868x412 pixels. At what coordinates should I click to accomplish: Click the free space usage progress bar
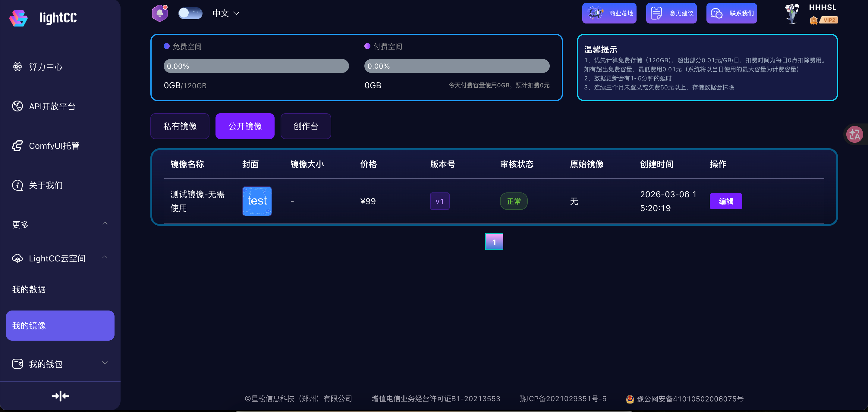tap(256, 66)
